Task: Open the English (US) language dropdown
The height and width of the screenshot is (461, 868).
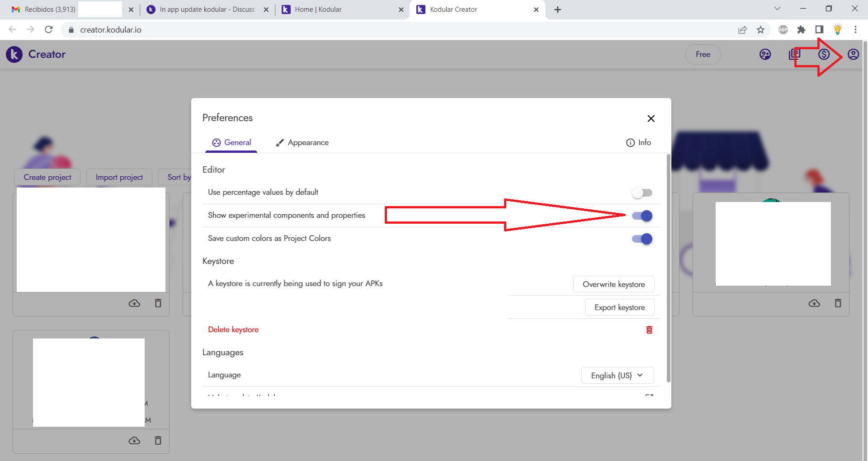Action: pos(617,376)
